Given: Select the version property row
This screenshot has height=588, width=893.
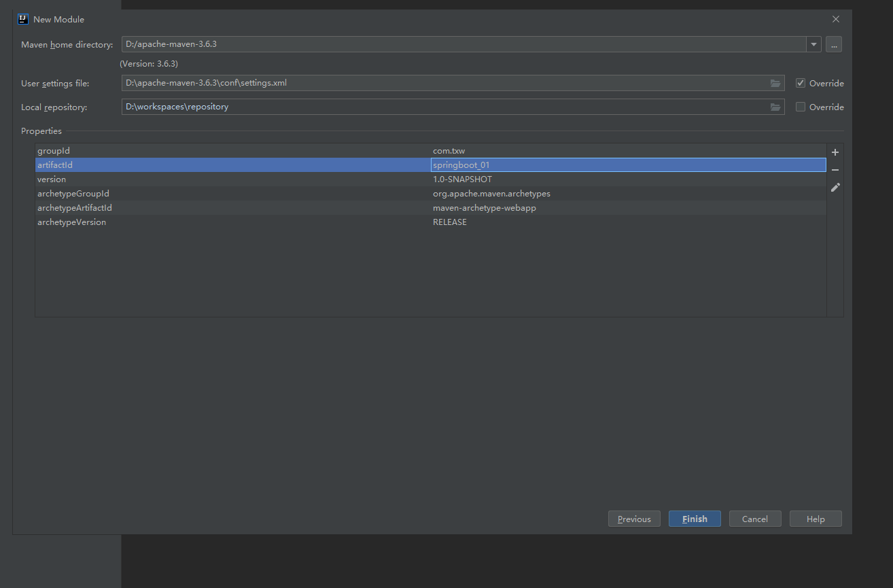Looking at the screenshot, I should pyautogui.click(x=431, y=179).
